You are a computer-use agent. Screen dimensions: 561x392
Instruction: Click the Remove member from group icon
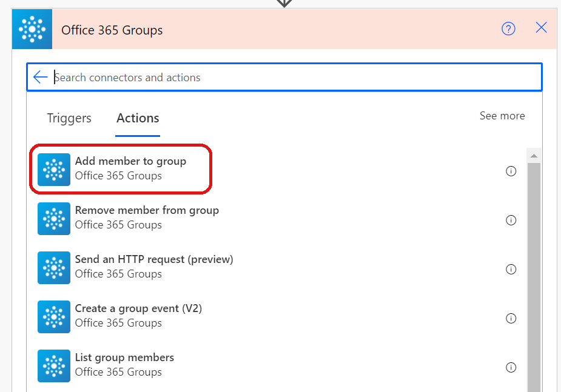point(54,219)
